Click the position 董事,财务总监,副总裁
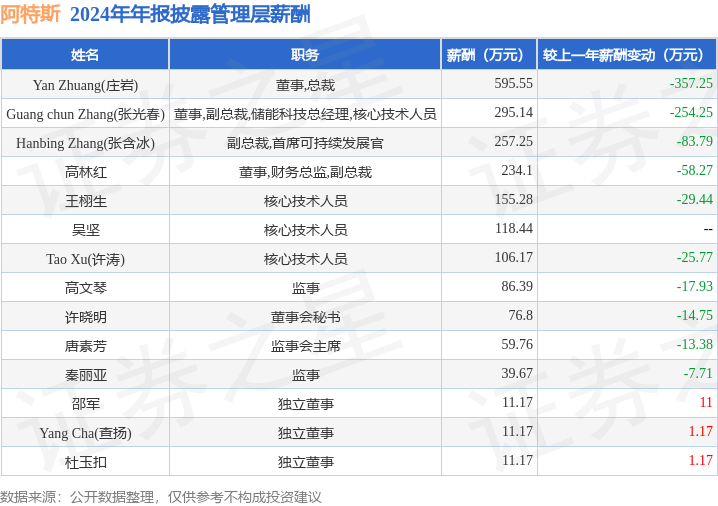 (305, 172)
